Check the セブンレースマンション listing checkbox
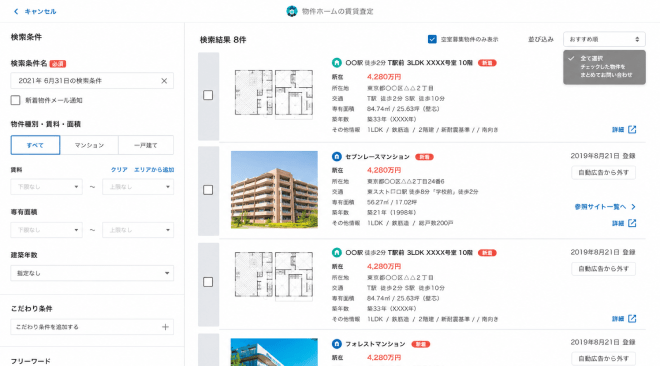The width and height of the screenshot is (660, 366). pyautogui.click(x=208, y=190)
